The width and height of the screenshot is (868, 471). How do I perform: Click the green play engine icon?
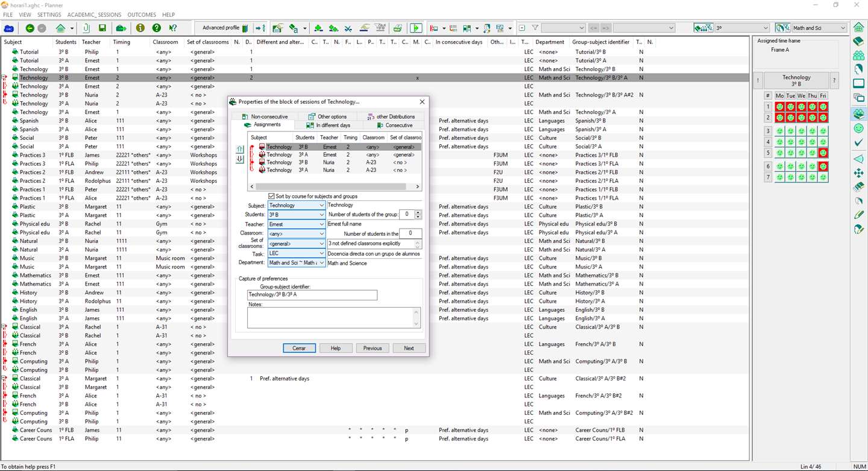pyautogui.click(x=416, y=28)
